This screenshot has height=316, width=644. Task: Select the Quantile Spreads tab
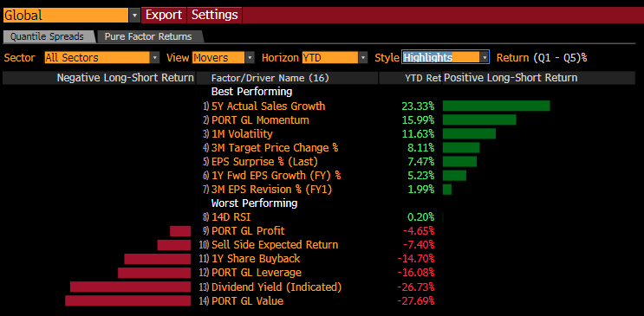[47, 36]
